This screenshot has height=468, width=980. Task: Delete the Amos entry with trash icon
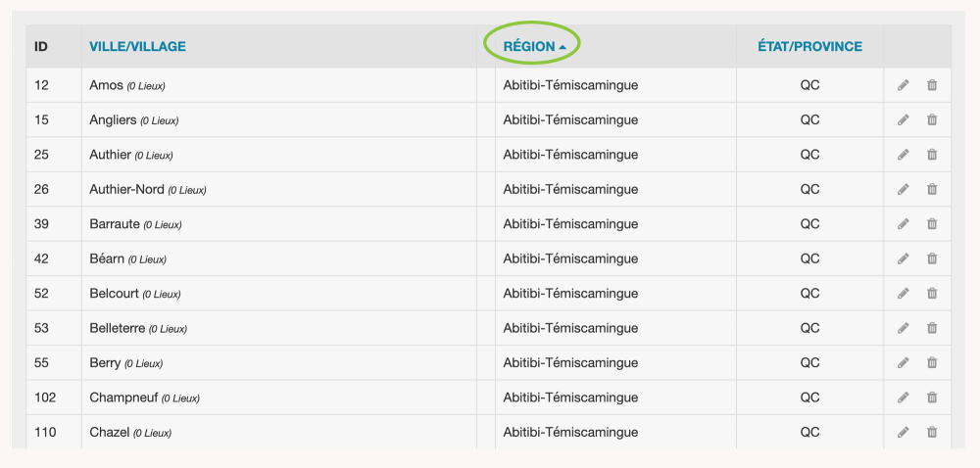point(932,85)
